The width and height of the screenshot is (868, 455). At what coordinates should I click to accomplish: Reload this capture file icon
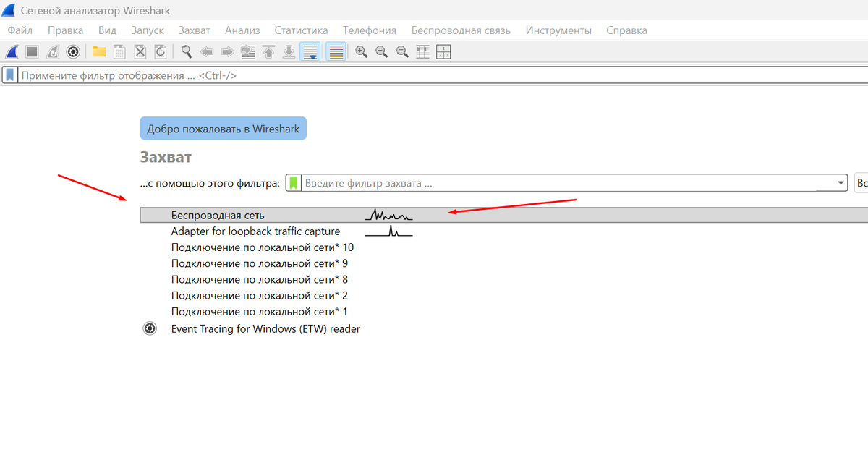161,52
